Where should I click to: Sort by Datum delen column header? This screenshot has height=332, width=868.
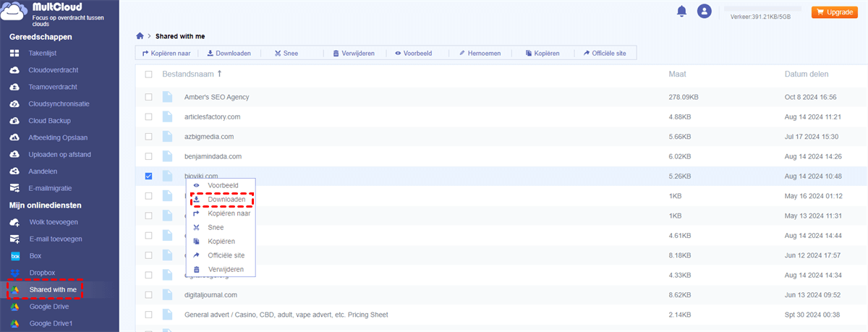pos(806,74)
